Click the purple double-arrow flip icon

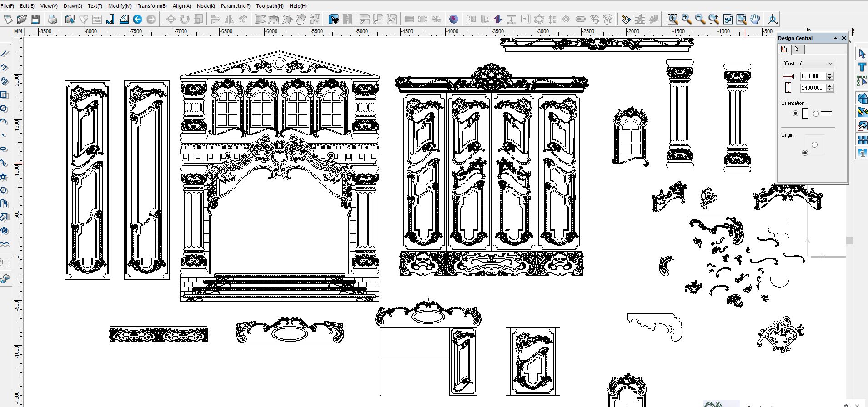(x=498, y=19)
